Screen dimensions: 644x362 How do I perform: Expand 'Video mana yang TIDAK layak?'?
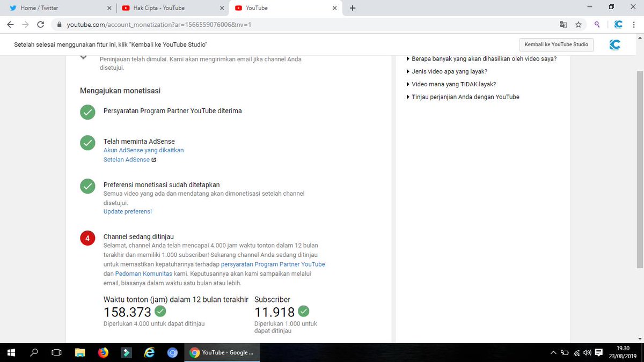point(451,84)
